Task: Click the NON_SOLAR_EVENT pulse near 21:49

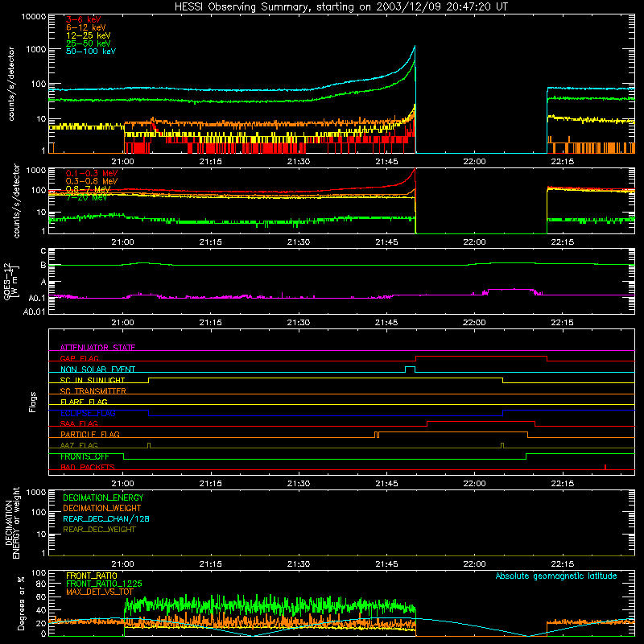Action: 410,369
